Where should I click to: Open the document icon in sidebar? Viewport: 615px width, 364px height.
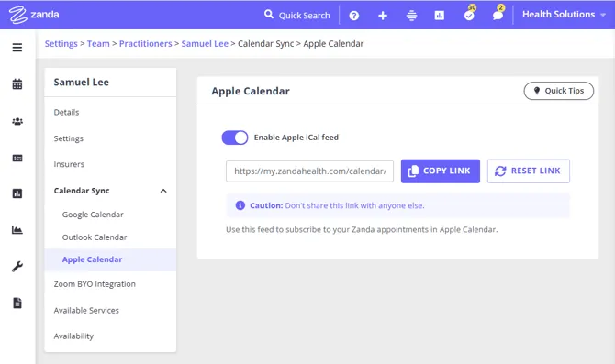[x=17, y=303]
